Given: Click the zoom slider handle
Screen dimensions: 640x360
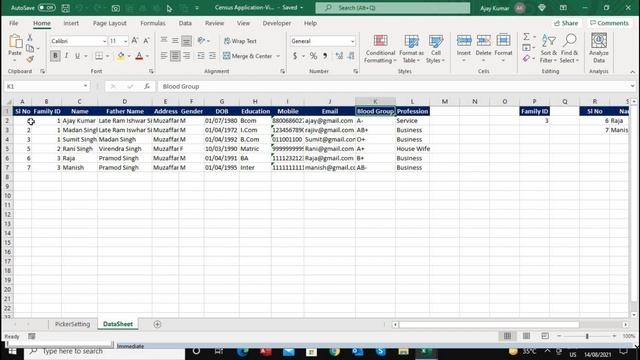Looking at the screenshot, I should [587, 336].
